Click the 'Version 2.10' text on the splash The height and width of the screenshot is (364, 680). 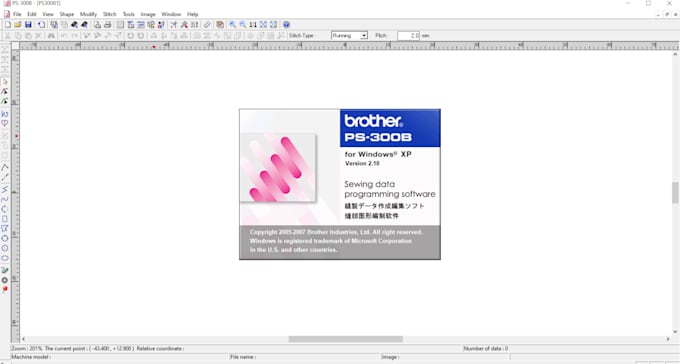[362, 164]
